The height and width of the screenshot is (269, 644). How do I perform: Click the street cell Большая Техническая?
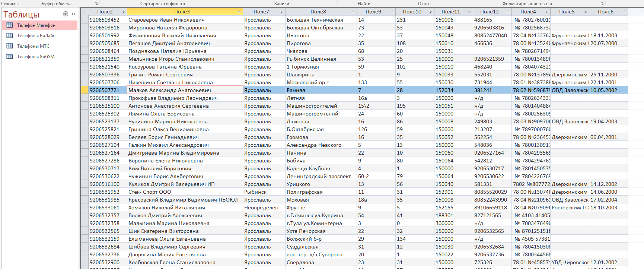(321, 20)
